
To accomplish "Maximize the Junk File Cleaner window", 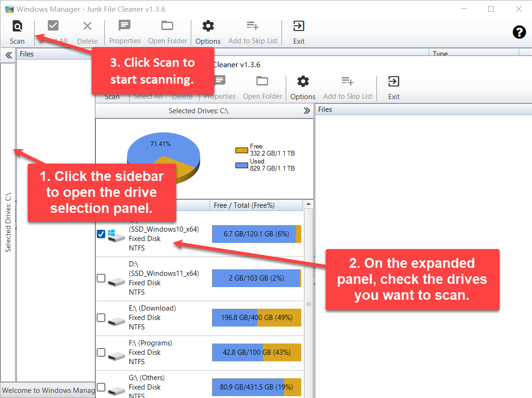I will 491,9.
